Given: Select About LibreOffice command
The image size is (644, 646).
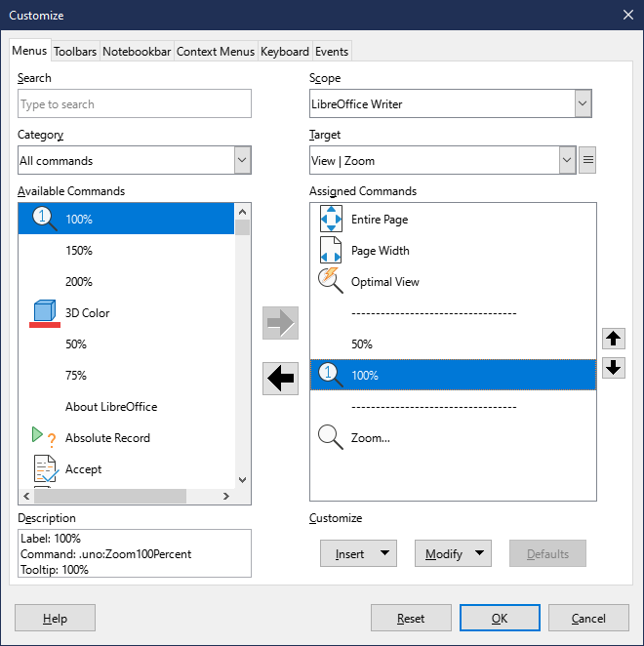Looking at the screenshot, I should tap(126, 407).
